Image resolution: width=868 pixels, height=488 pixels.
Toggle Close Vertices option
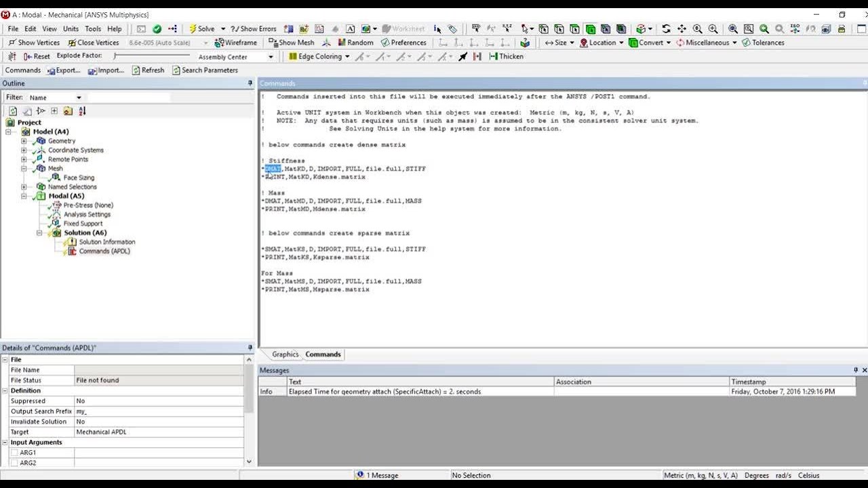point(93,43)
